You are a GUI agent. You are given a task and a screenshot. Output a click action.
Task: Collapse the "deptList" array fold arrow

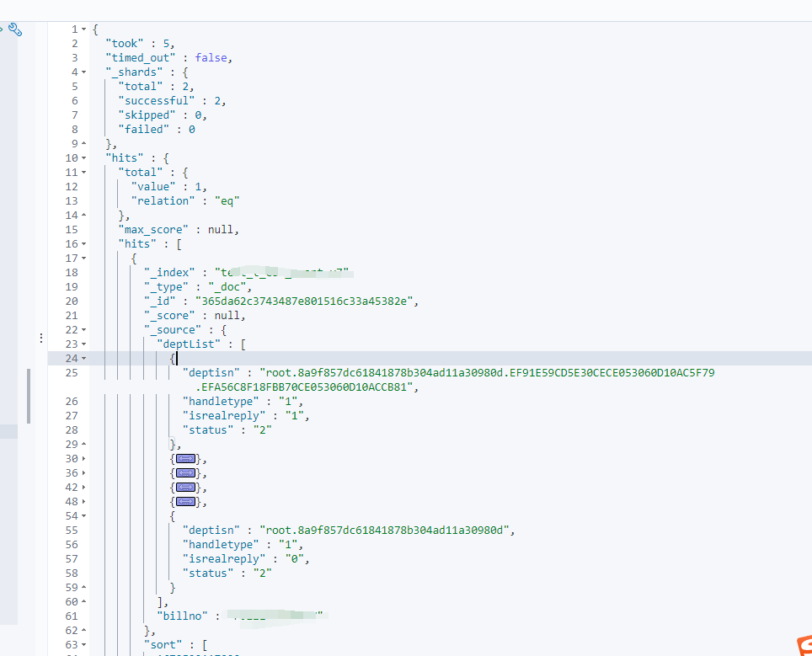click(84, 344)
